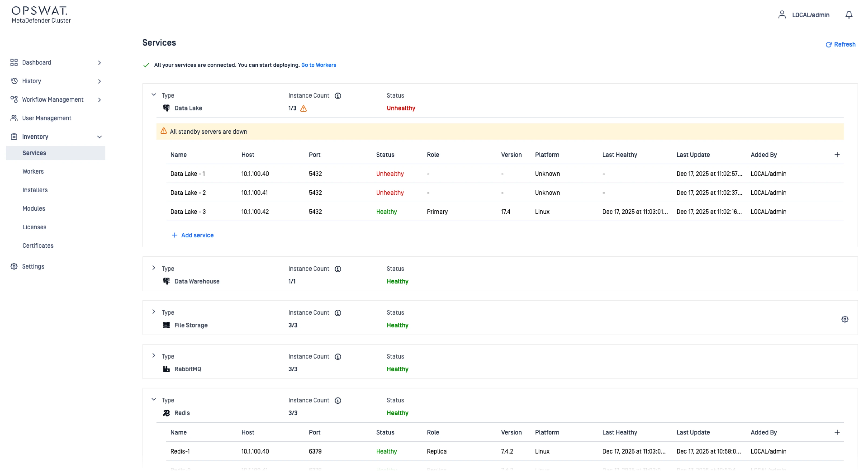Image resolution: width=868 pixels, height=471 pixels.
Task: Collapse the Redis service section
Action: click(154, 399)
